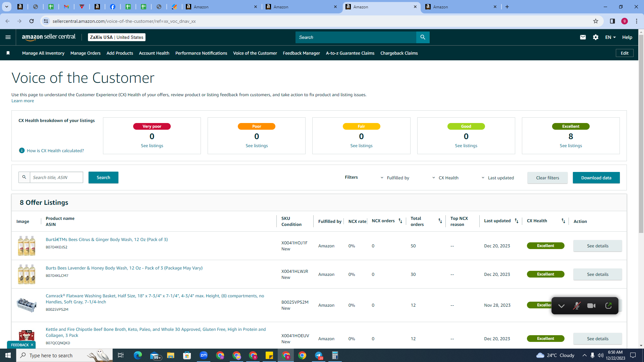644x362 pixels.
Task: Open A-to-z Guarantee Claims
Action: click(x=350, y=53)
